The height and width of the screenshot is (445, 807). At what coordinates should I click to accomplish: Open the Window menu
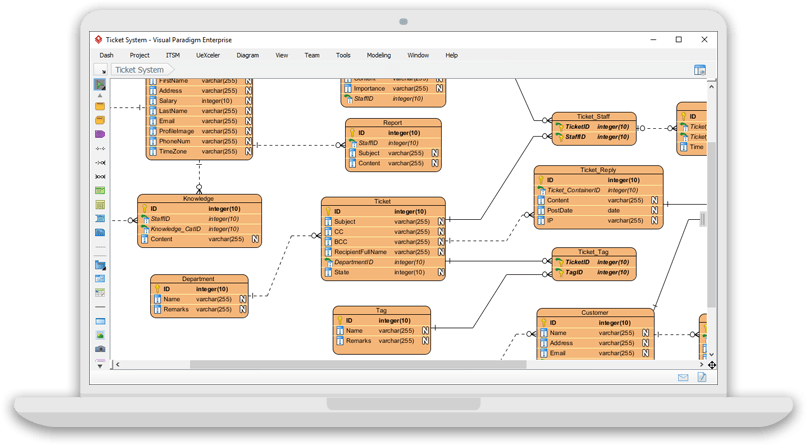click(x=418, y=55)
